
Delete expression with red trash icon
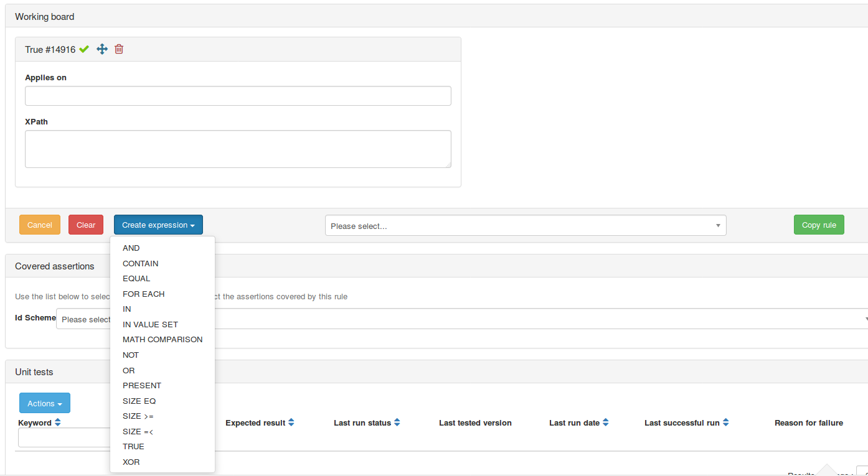click(x=119, y=49)
